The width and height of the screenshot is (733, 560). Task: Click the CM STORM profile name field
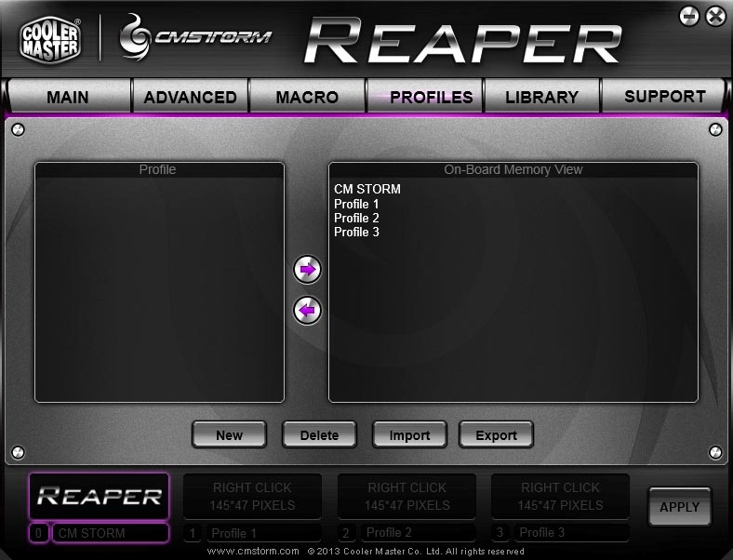[111, 533]
